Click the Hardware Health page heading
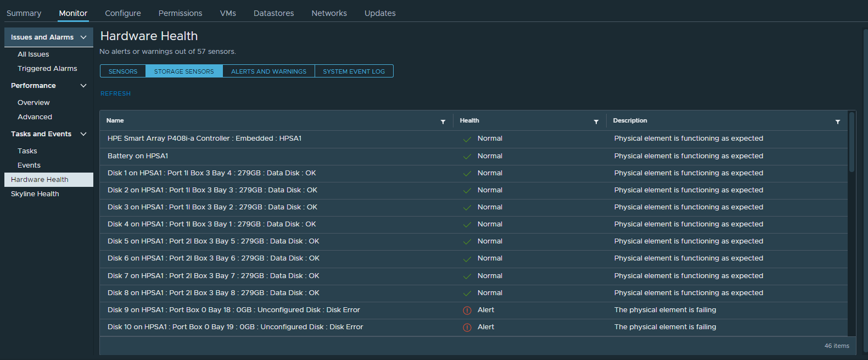This screenshot has height=360, width=868. point(149,36)
